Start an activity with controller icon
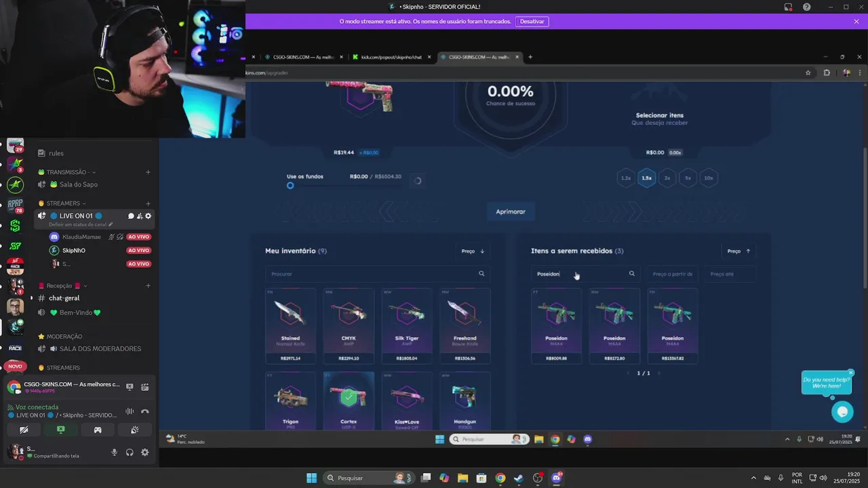The image size is (868, 488). [98, 430]
